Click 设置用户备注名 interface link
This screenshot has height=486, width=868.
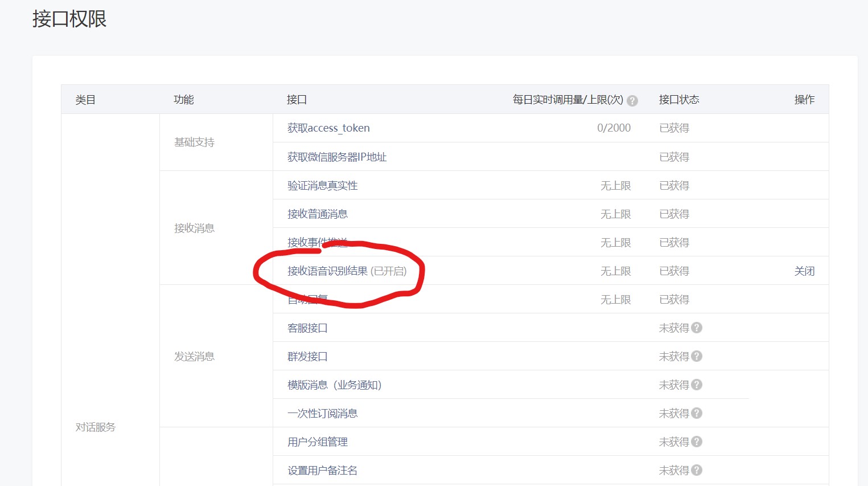[322, 471]
